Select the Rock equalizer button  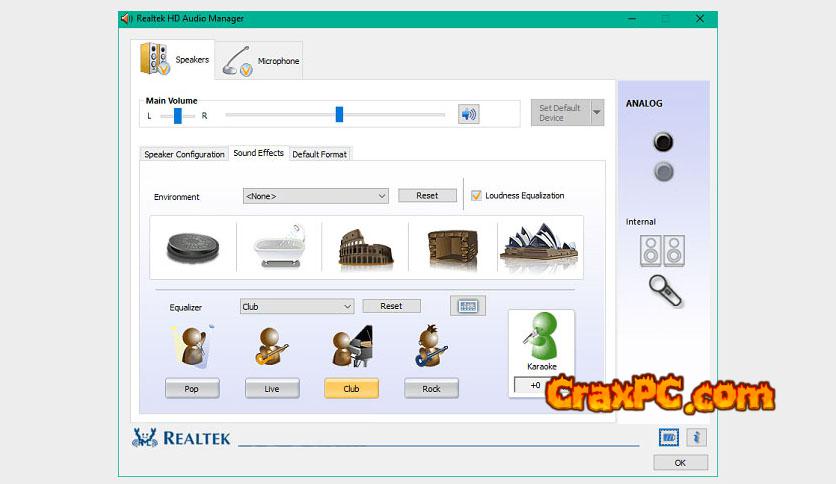pos(431,389)
